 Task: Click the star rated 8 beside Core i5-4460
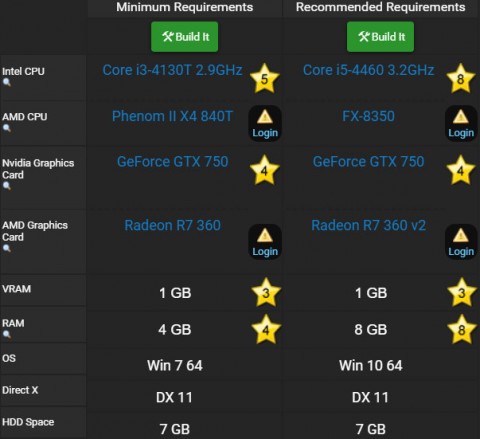pyautogui.click(x=460, y=79)
